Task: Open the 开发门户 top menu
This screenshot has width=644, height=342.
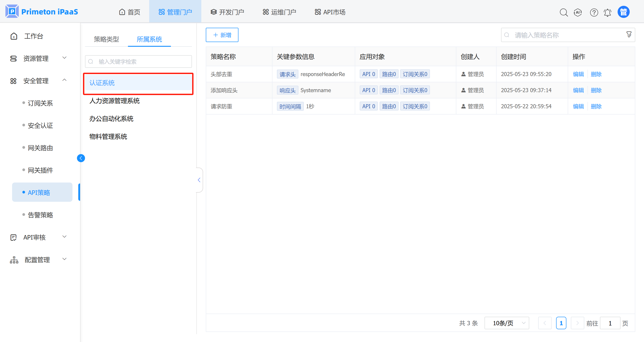Action: click(x=227, y=12)
